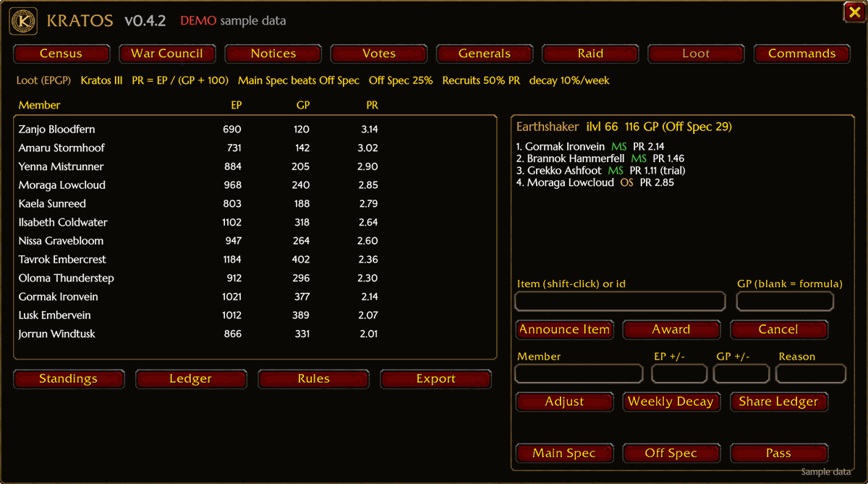The image size is (868, 484).
Task: Click bidder 2. Brannok Hammerfell
Action: (600, 158)
